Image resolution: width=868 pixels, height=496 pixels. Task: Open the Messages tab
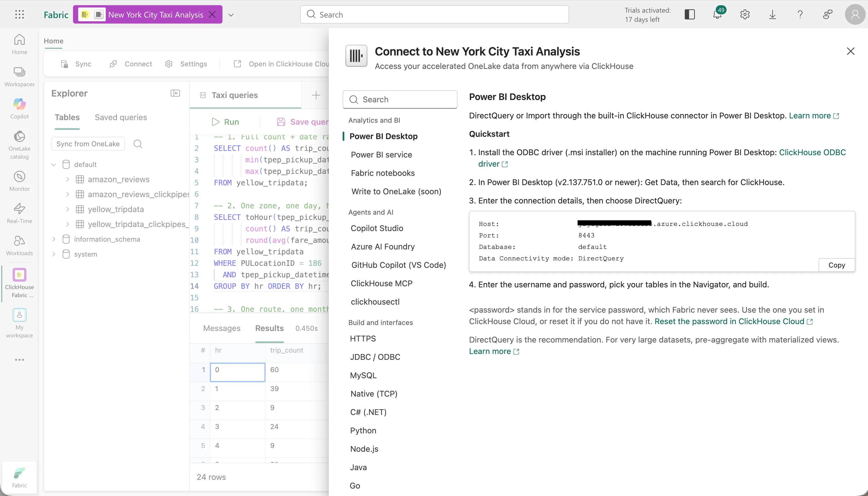pos(222,328)
